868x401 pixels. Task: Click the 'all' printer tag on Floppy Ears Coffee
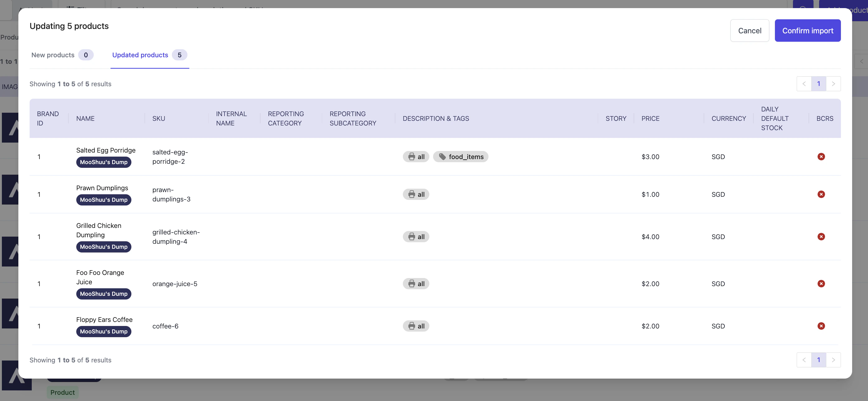click(416, 326)
